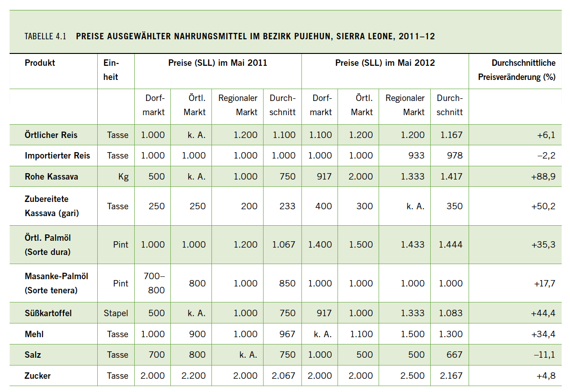Select the "2.200" Örtl. Markt price for Zucker
570x392 pixels.
coord(194,376)
